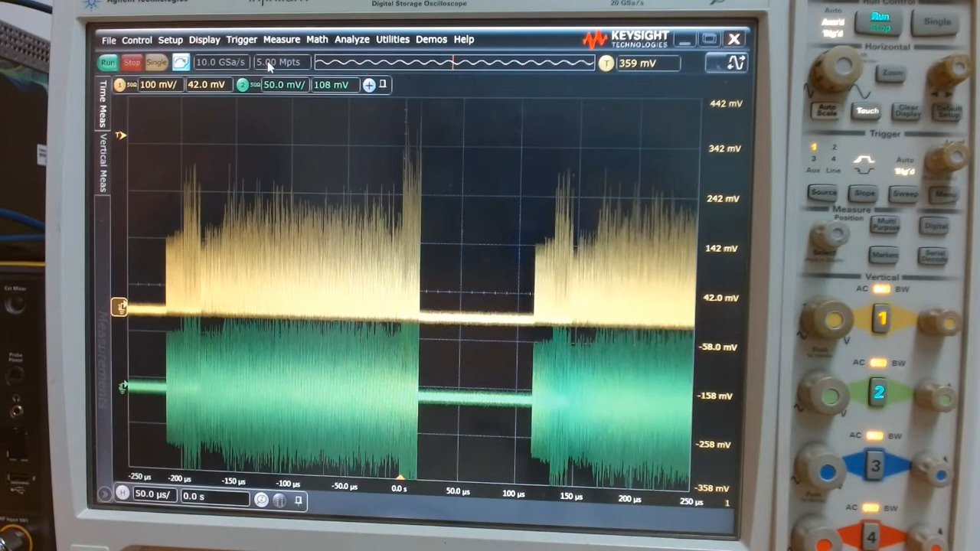Edit the 359 mV trigger level field
980x551 pixels.
click(x=648, y=64)
